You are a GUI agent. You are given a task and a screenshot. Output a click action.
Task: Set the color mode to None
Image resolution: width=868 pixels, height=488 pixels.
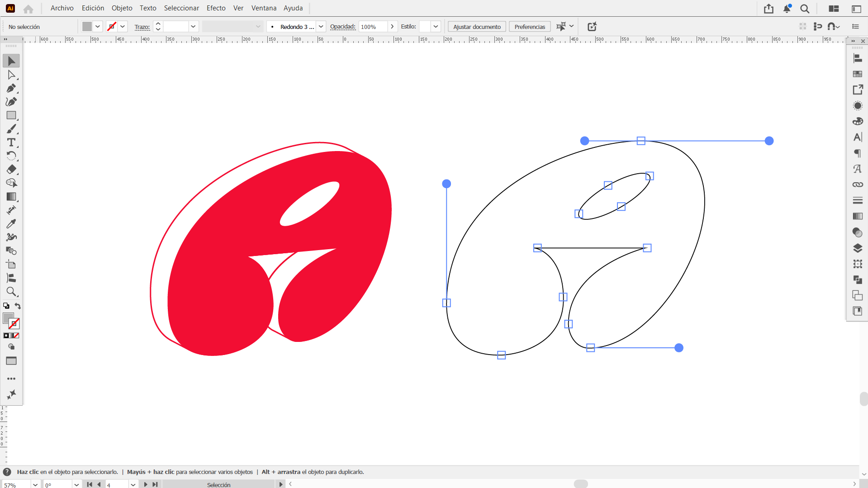17,336
